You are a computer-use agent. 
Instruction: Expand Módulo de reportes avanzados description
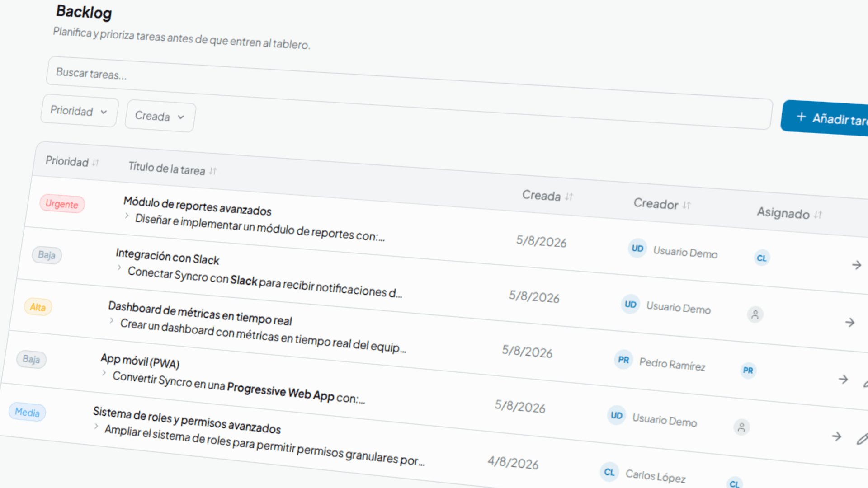(x=127, y=216)
